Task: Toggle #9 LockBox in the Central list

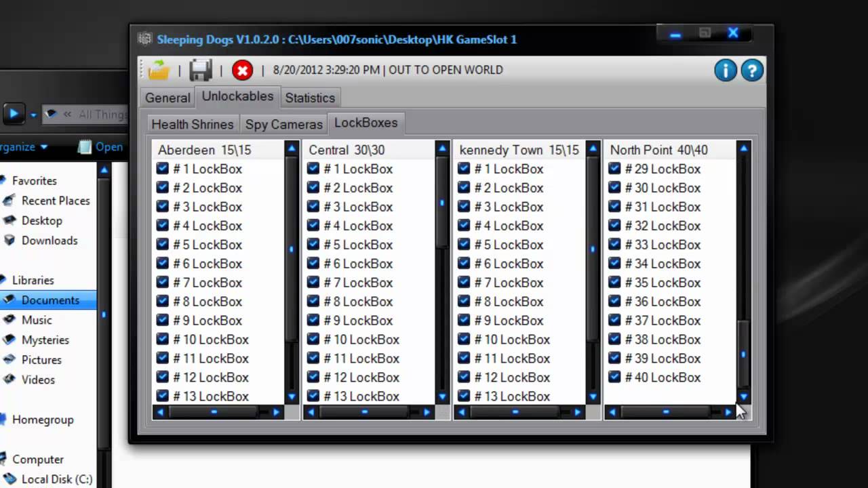Action: click(x=313, y=321)
